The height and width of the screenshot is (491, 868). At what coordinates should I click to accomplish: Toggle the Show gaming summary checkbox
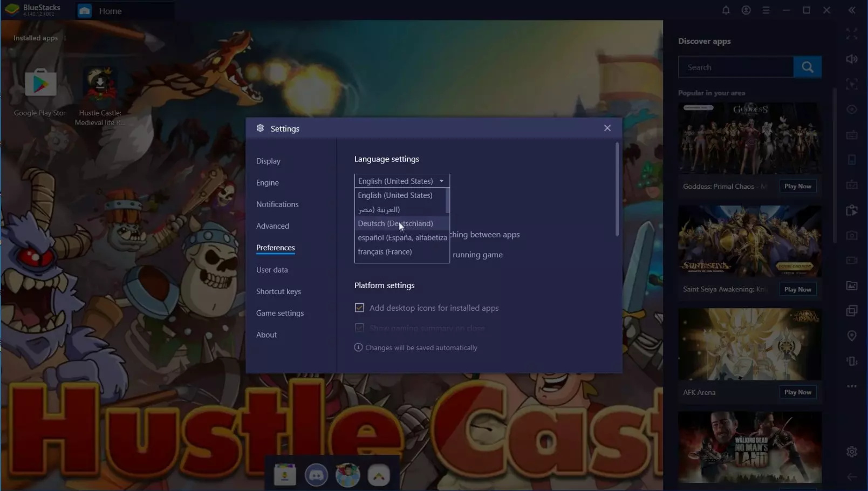click(359, 328)
